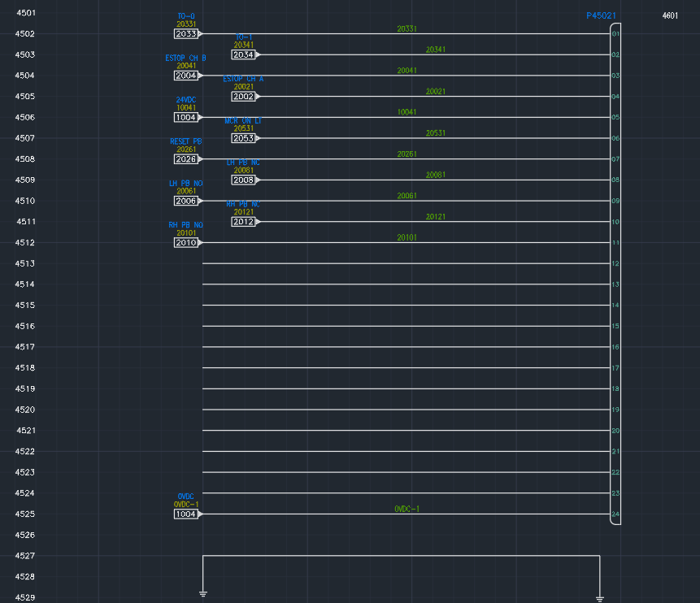Click the RH PB NO arrow 2010
Screen dimensions: 700x603
(x=185, y=242)
